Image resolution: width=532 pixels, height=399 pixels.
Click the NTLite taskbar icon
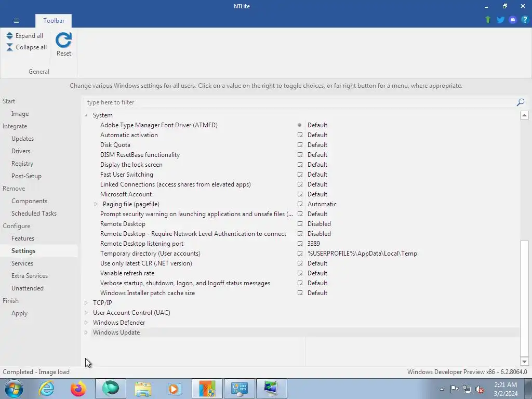click(207, 389)
